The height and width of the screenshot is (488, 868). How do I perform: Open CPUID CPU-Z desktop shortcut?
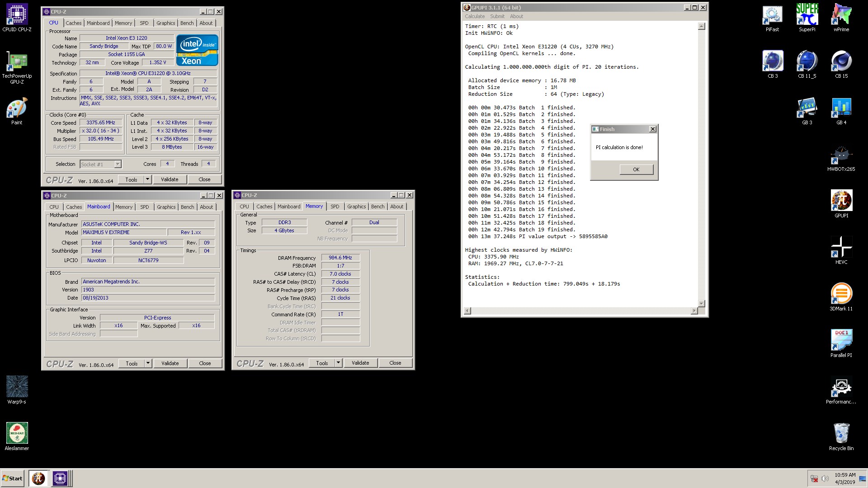coord(17,18)
